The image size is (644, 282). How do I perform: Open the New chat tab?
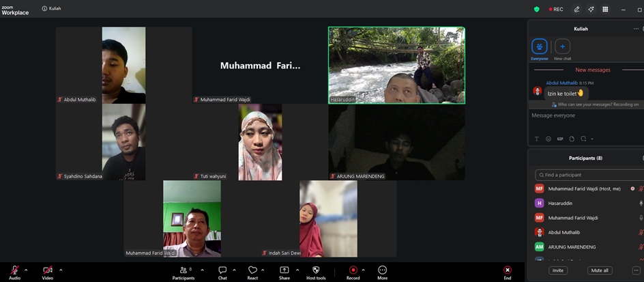[562, 50]
